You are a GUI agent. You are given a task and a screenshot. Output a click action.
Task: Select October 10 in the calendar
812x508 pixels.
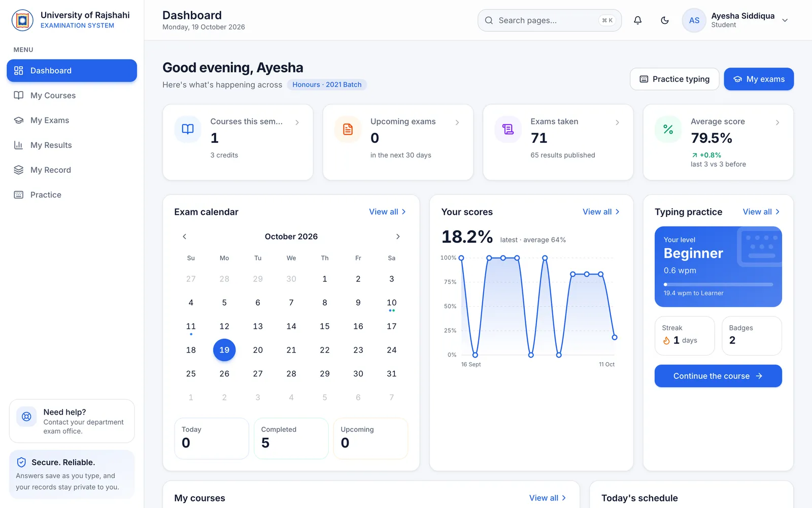(x=392, y=303)
